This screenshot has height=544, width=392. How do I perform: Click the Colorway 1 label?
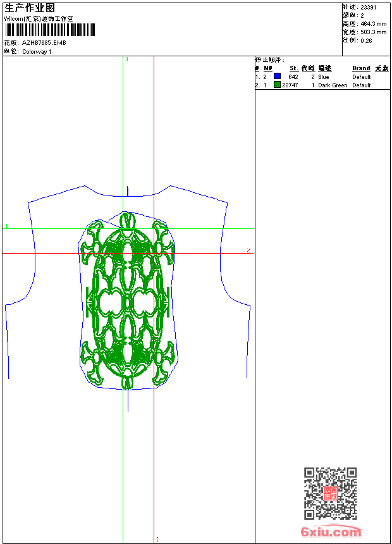(x=37, y=52)
